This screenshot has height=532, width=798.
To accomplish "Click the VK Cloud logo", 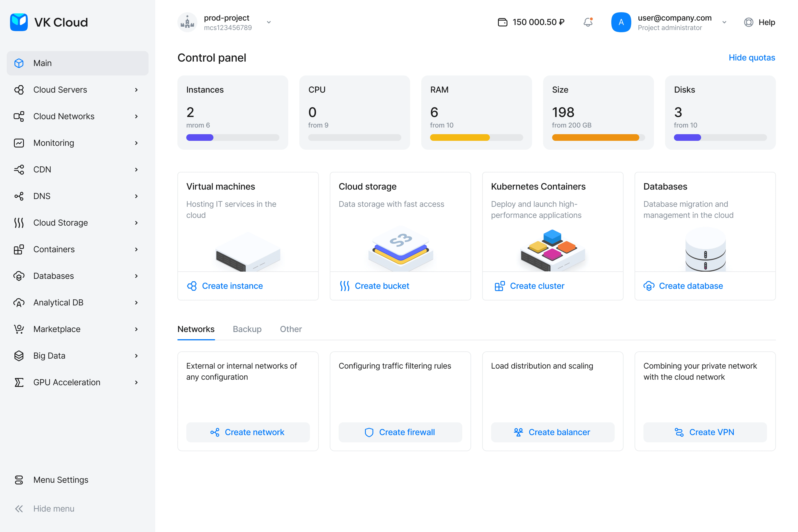I will [19, 22].
